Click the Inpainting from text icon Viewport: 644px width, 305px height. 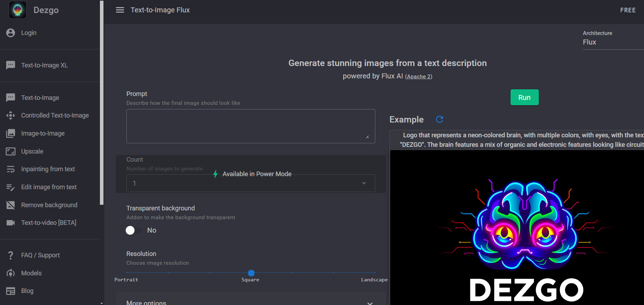(x=11, y=169)
